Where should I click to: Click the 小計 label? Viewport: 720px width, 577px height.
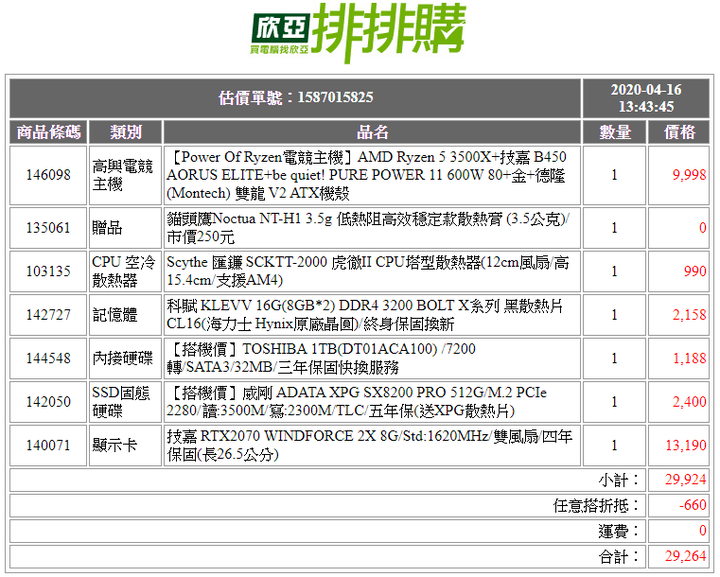(618, 480)
